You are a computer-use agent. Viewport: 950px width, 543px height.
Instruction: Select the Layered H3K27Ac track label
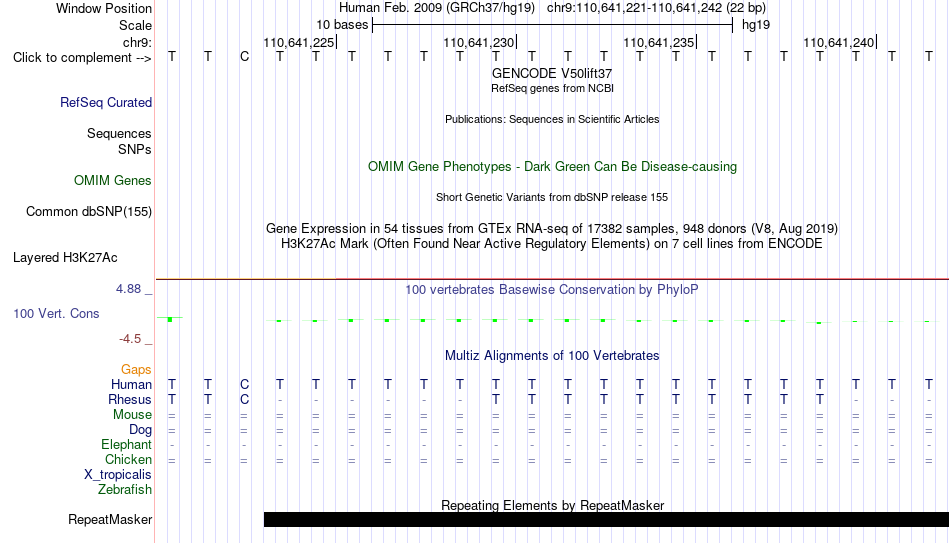click(x=65, y=258)
